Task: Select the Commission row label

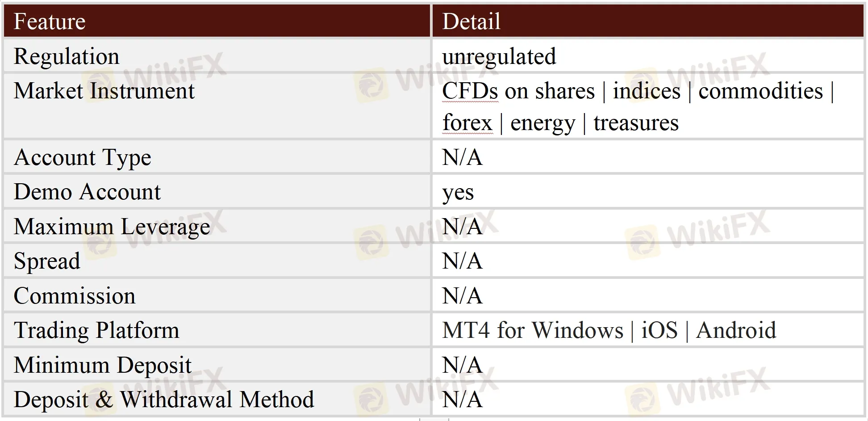Action: pyautogui.click(x=75, y=296)
